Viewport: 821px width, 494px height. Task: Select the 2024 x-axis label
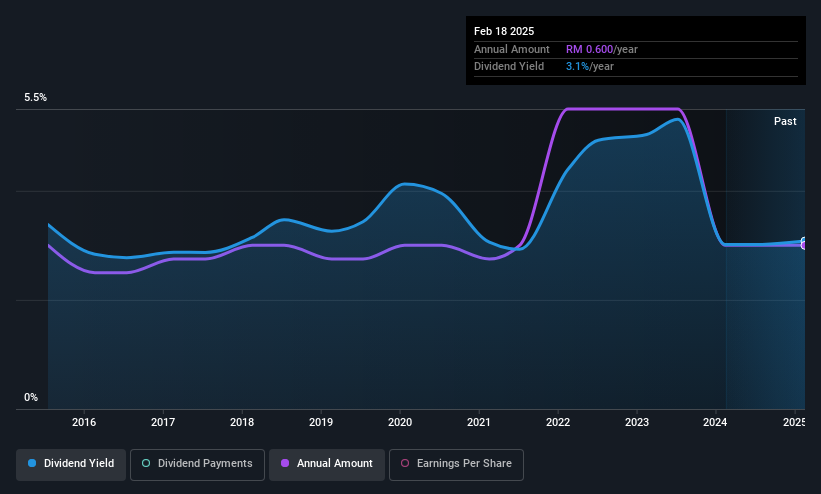tap(715, 422)
